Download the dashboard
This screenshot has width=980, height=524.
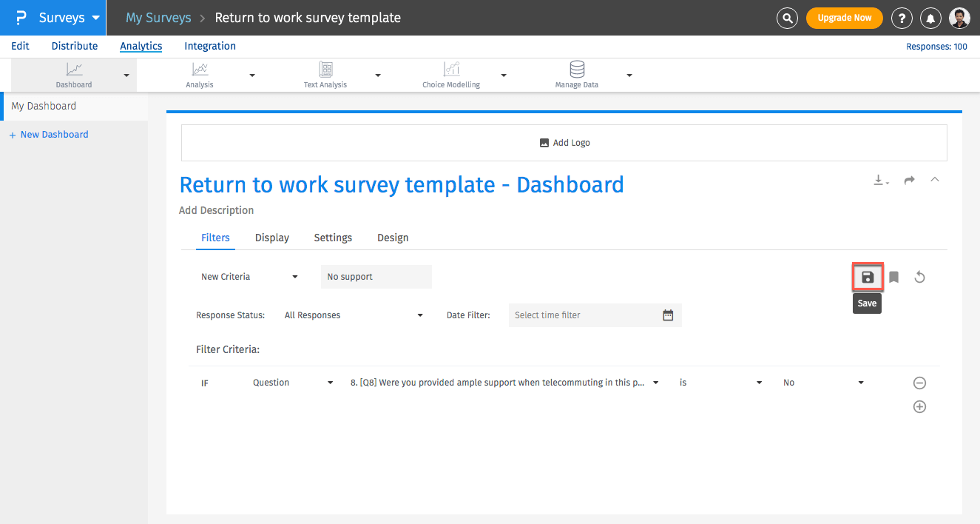click(x=879, y=180)
